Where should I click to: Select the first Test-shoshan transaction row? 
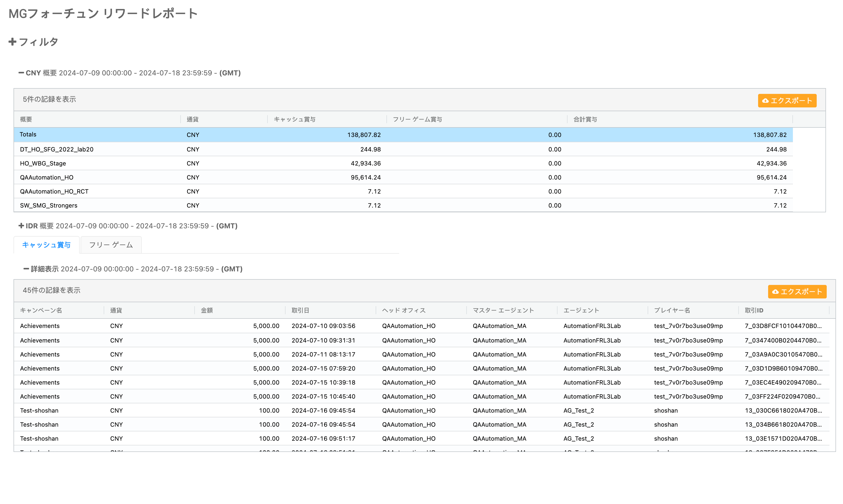click(x=39, y=411)
